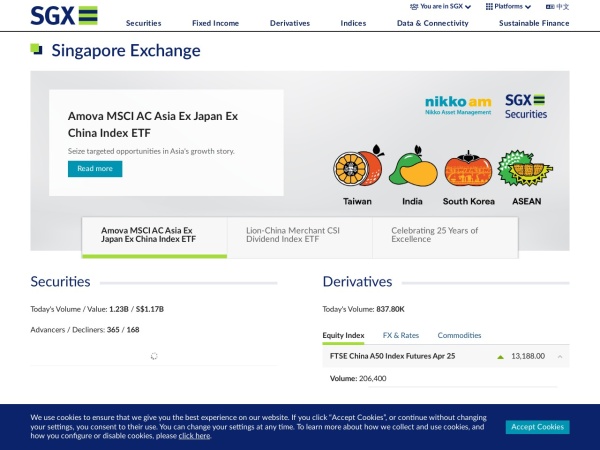600x450 pixels.
Task: Click the green up-arrow price indicator
Action: click(x=500, y=357)
